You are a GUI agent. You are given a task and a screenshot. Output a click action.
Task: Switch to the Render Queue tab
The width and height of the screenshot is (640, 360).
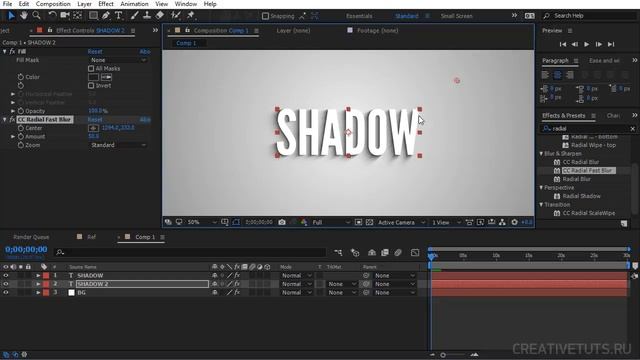31,237
